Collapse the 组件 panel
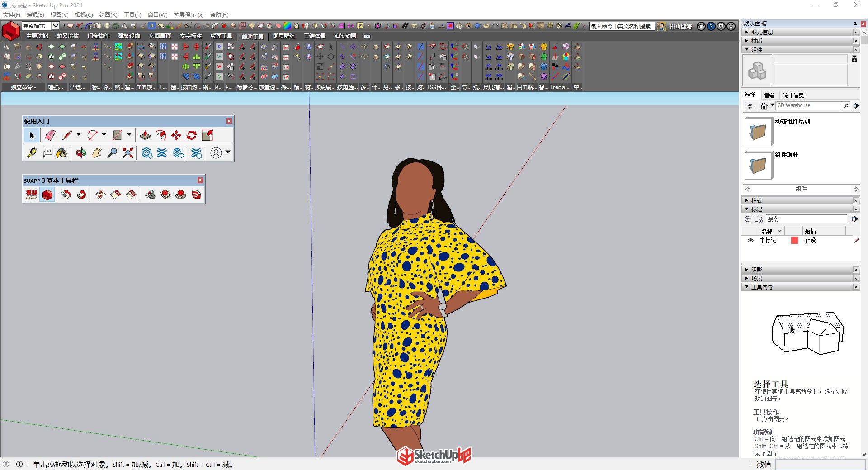Screen dimensions: 868x470 tap(800, 49)
